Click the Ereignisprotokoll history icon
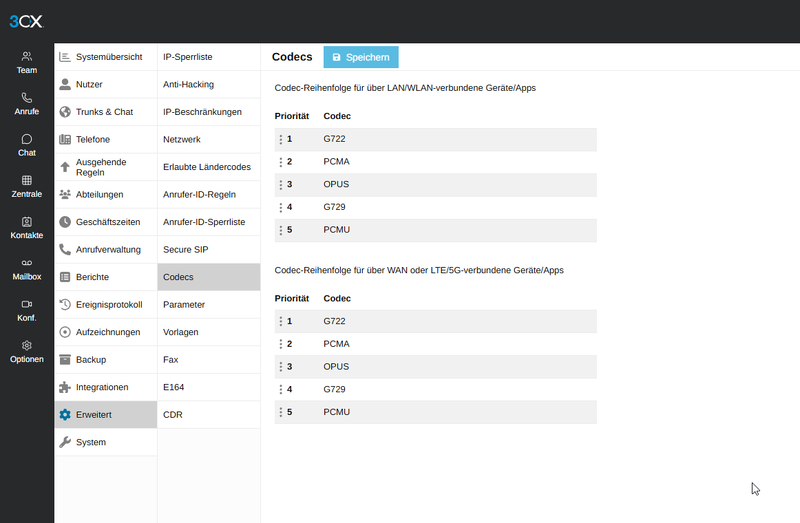The image size is (800, 523). coord(65,305)
